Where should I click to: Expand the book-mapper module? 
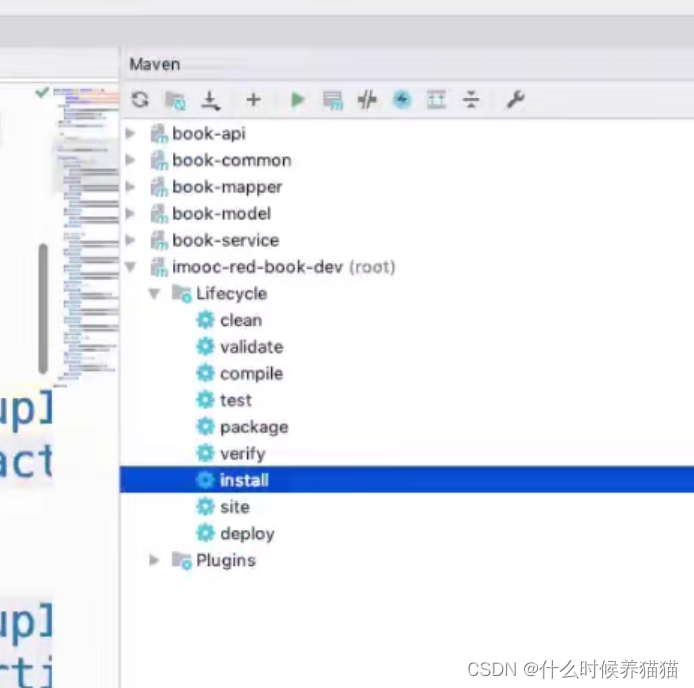pos(131,187)
